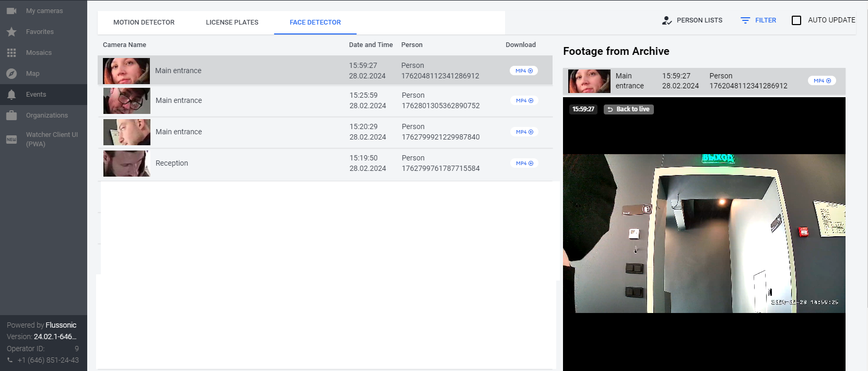Select the Face Detector tab
868x371 pixels.
pyautogui.click(x=315, y=22)
